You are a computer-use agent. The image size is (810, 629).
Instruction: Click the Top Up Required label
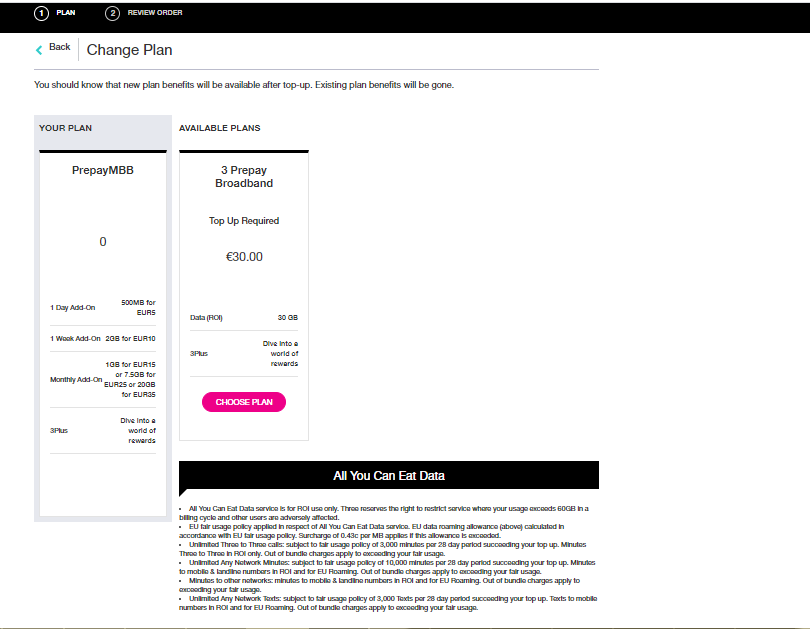pyautogui.click(x=244, y=221)
